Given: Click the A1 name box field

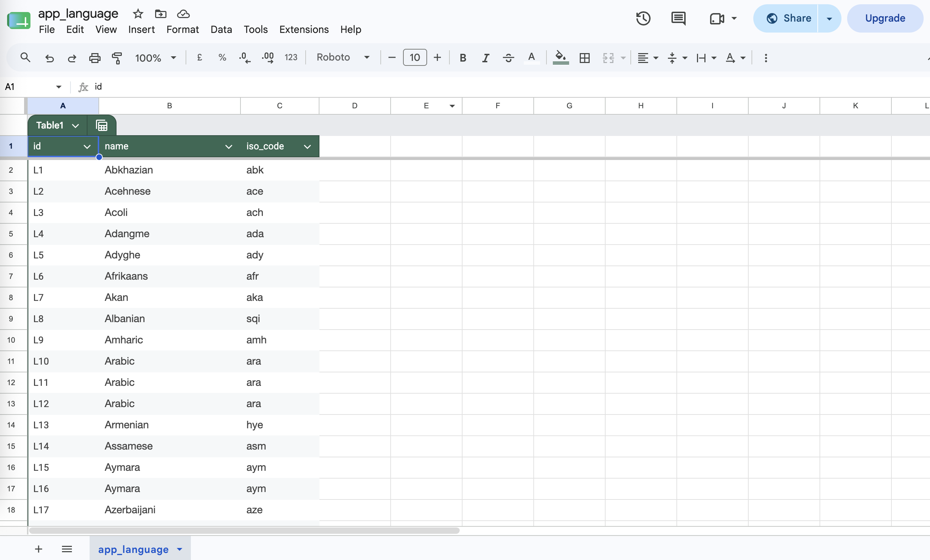Looking at the screenshot, I should 33,87.
